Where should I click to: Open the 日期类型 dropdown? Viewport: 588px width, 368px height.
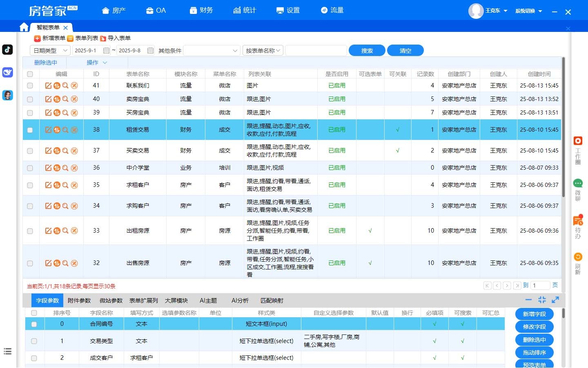[50, 51]
